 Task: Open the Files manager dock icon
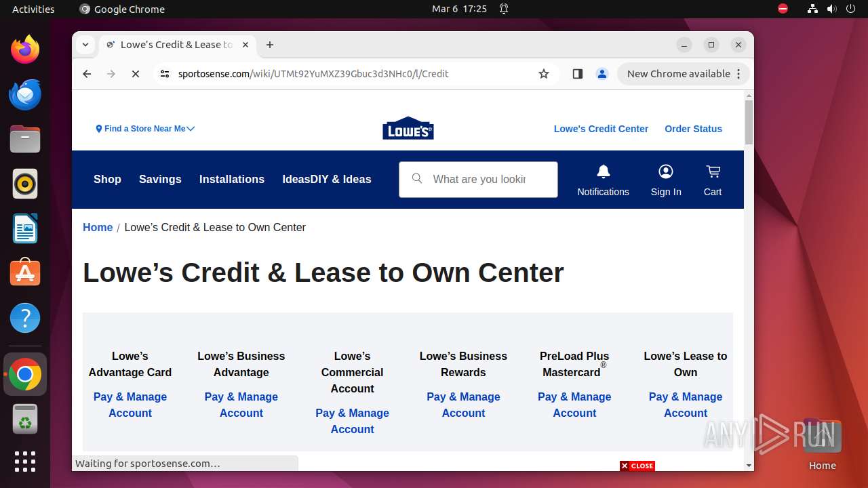[25, 139]
